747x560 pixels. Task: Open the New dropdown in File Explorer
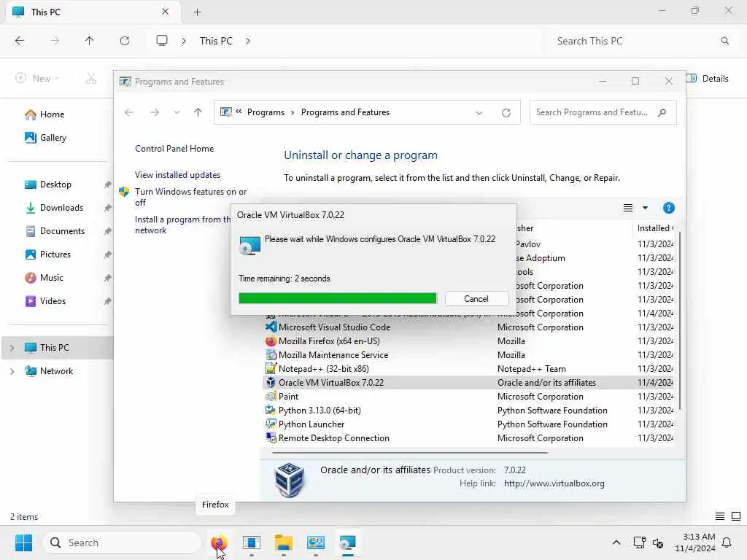click(37, 79)
